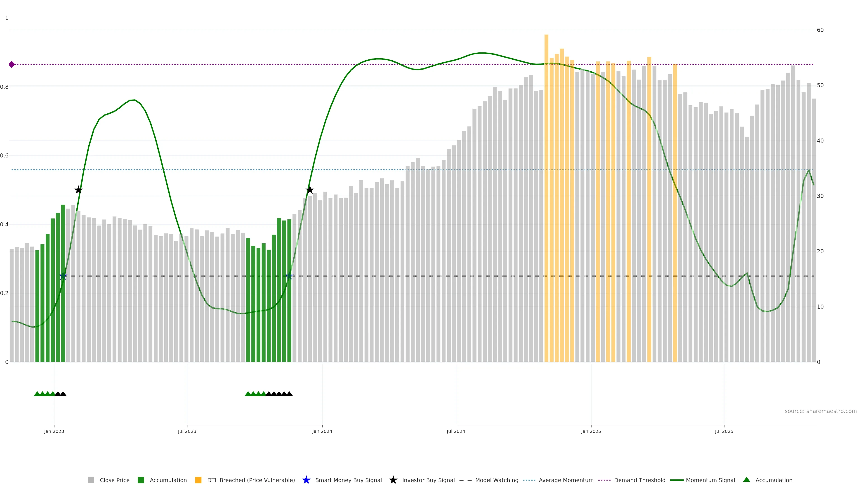The height and width of the screenshot is (488, 868).
Task: Click the Jul 2024 x-axis label
Action: (455, 432)
